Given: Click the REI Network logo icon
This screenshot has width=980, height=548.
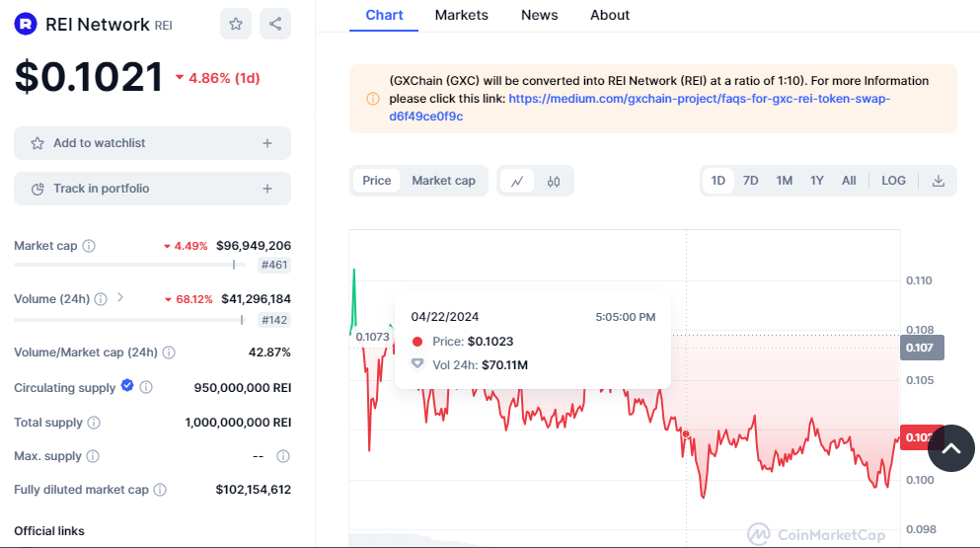Looking at the screenshot, I should [26, 24].
